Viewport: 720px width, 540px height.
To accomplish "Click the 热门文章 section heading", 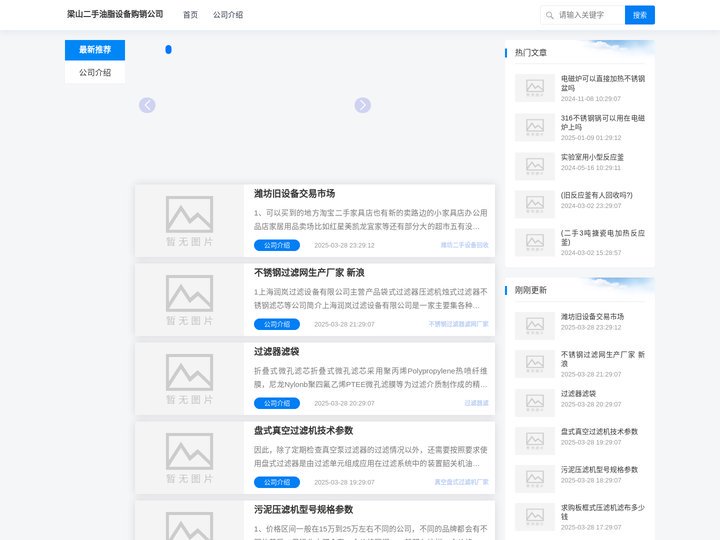I will 530,52.
